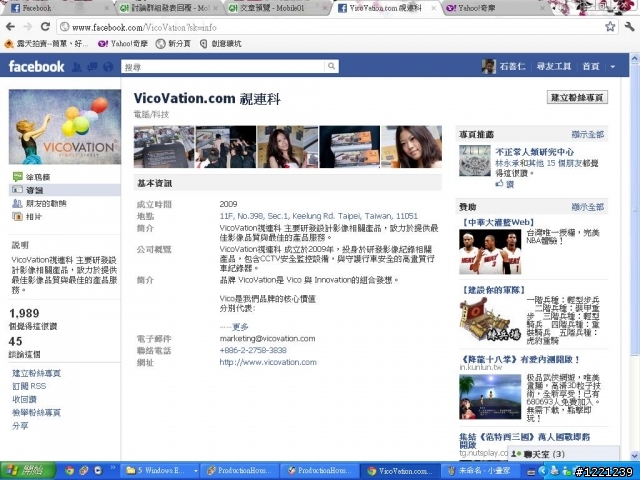This screenshot has height=480, width=640.
Task: Open the 聊天室 (3) chat bar
Action: click(563, 454)
